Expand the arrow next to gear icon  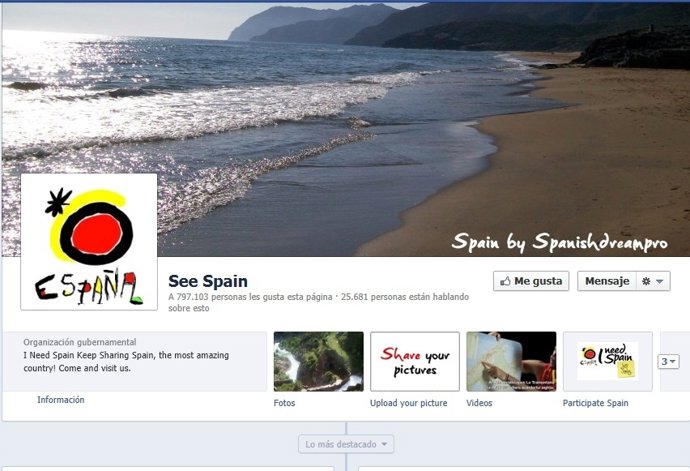pyautogui.click(x=660, y=281)
